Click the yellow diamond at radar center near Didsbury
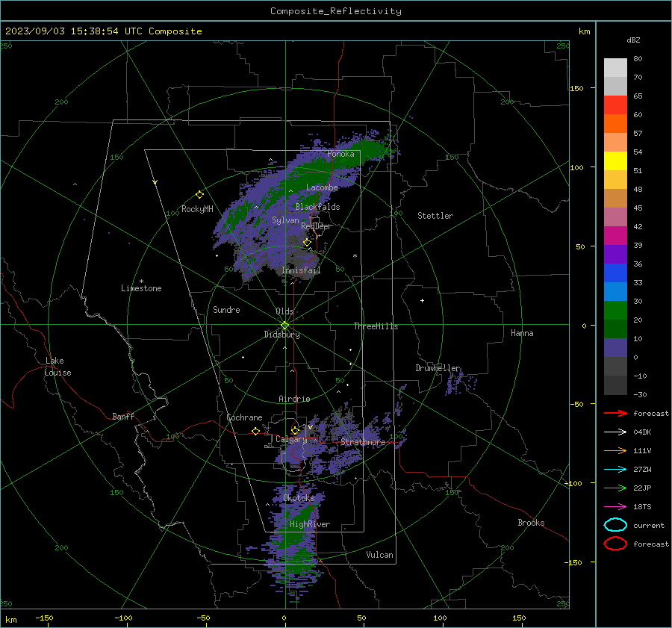The height and width of the screenshot is (628, 672). click(x=284, y=326)
